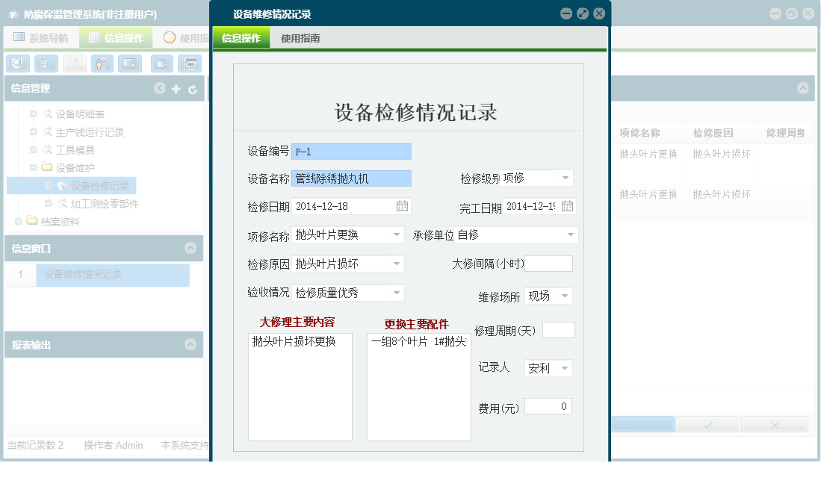The height and width of the screenshot is (504, 821).
Task: Click the 设备编号 input field showing P-1
Action: (351, 151)
